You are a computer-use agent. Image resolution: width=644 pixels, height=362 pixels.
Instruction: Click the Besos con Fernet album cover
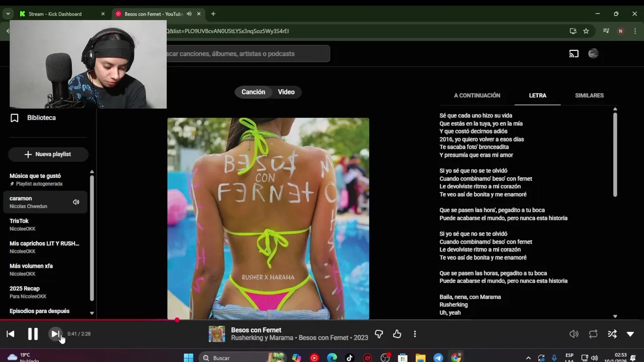click(268, 219)
